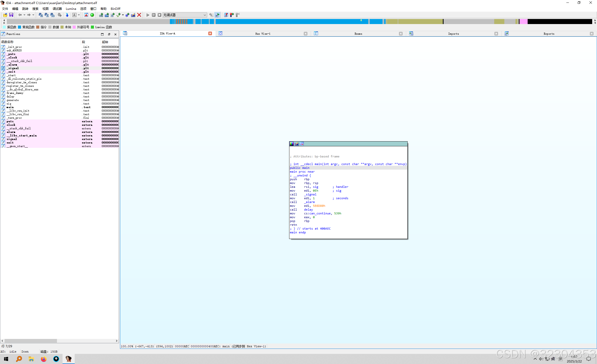The image size is (597, 364).
Task: Open the debugger selection dropdown
Action: pyautogui.click(x=205, y=15)
